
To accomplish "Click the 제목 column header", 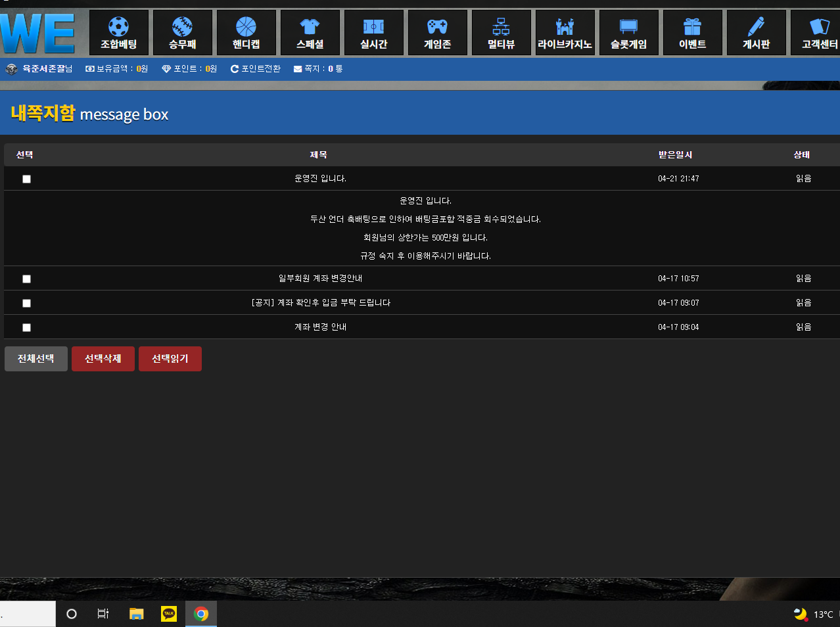I will pos(319,155).
